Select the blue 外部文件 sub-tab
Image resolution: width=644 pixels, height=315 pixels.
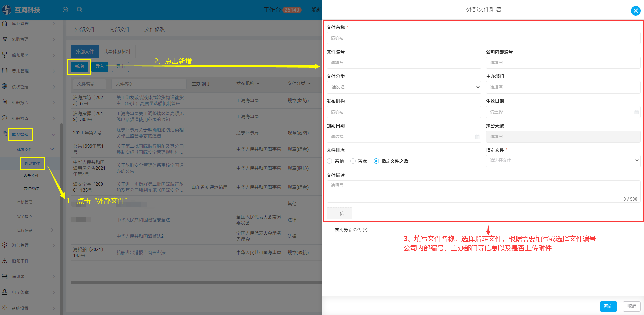(85, 51)
